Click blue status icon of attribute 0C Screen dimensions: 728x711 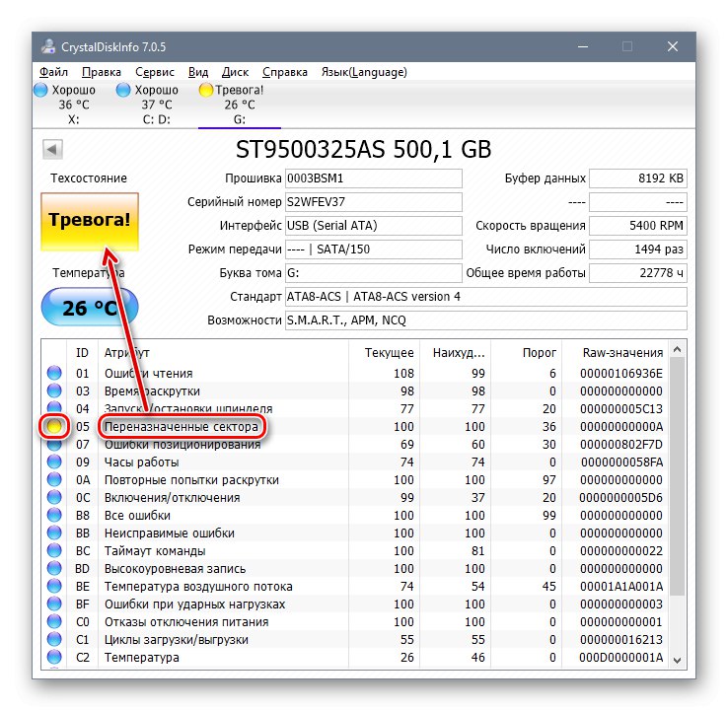(54, 497)
